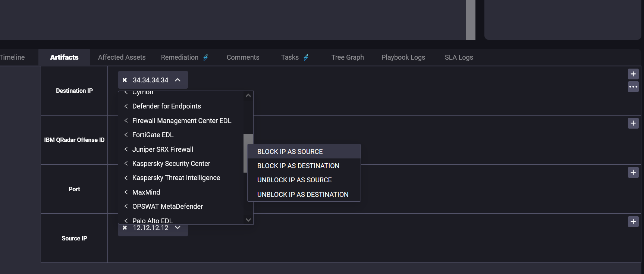
Task: Click the upper panel vertical scrollbar
Action: click(471, 20)
